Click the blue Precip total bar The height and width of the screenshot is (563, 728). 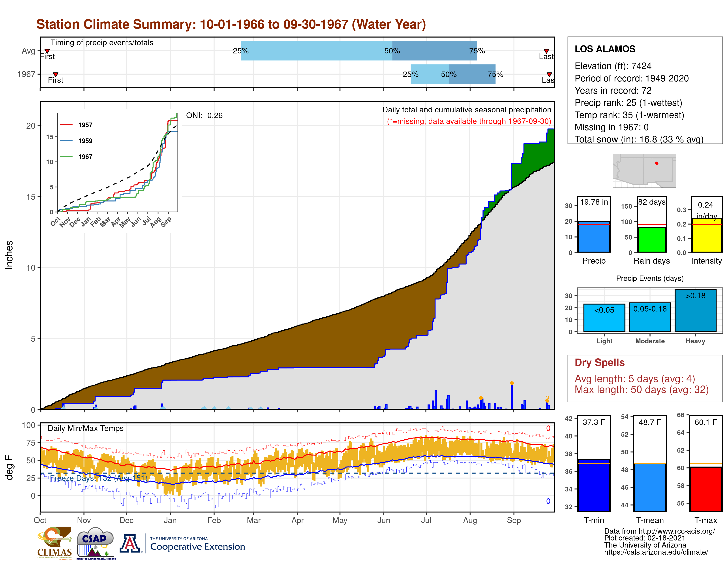coord(594,237)
